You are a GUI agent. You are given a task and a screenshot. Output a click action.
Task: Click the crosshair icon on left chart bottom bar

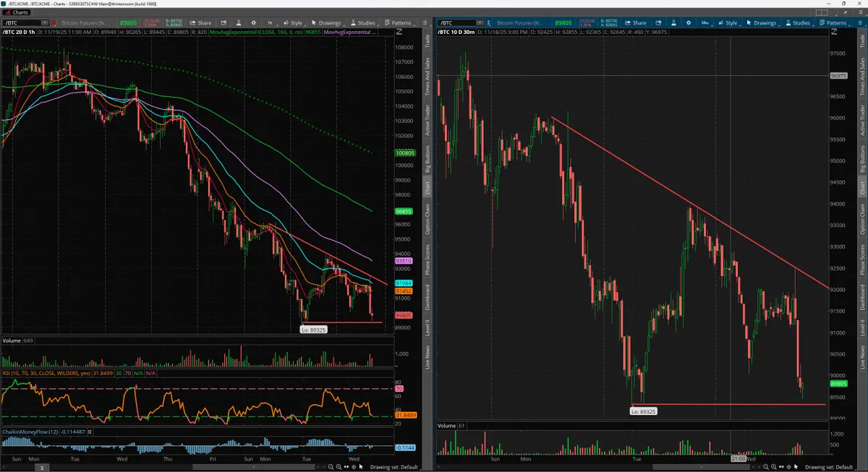click(354, 466)
